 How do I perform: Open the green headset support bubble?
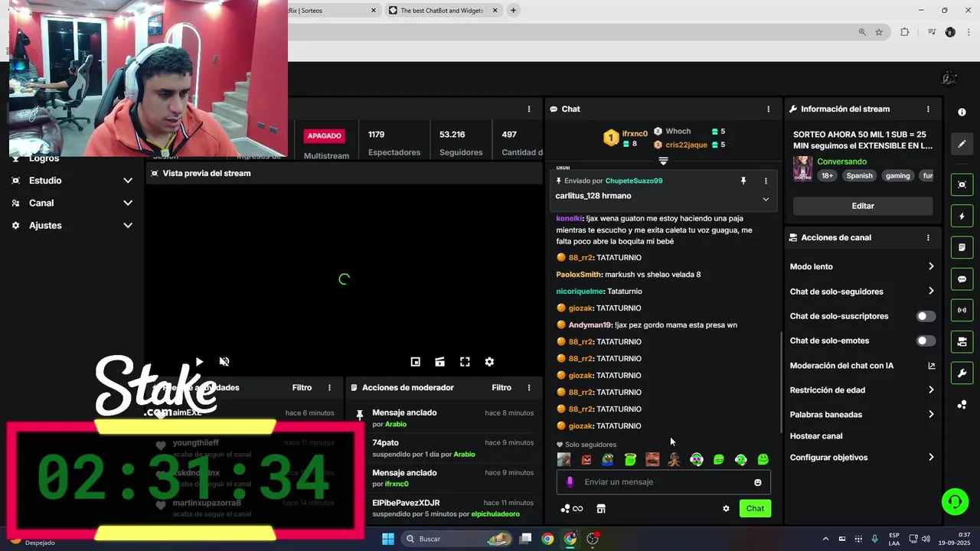[955, 502]
